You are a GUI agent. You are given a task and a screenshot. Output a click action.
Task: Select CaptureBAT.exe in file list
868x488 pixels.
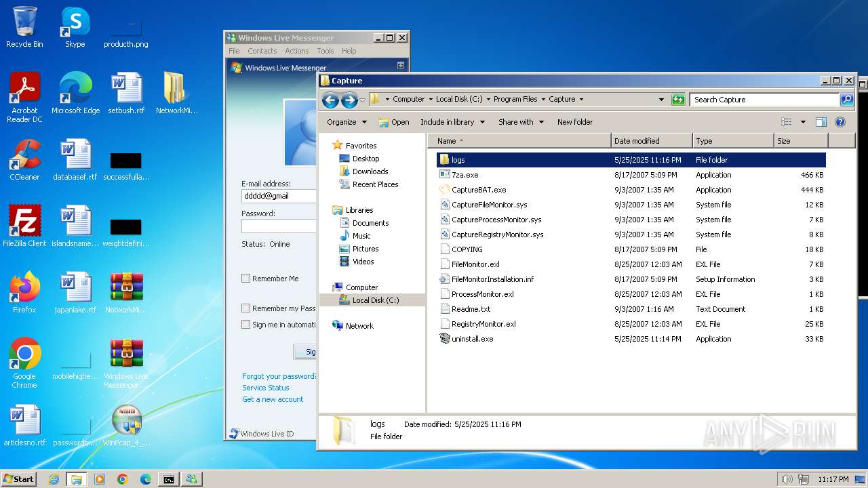[479, 190]
